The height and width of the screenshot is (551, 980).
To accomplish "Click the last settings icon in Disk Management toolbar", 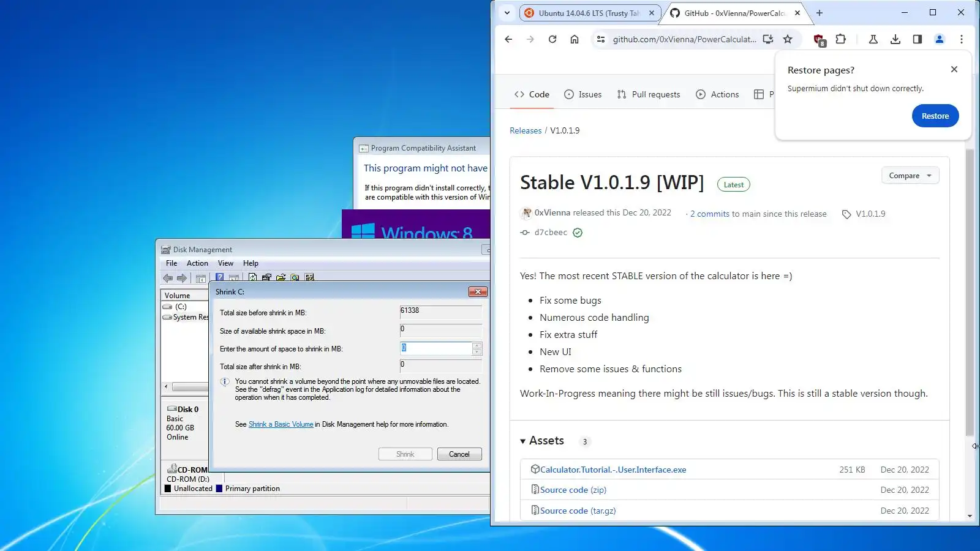I will tap(309, 277).
